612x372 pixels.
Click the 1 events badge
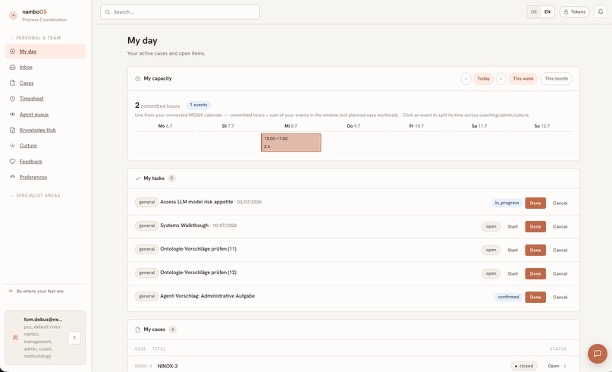coord(198,105)
